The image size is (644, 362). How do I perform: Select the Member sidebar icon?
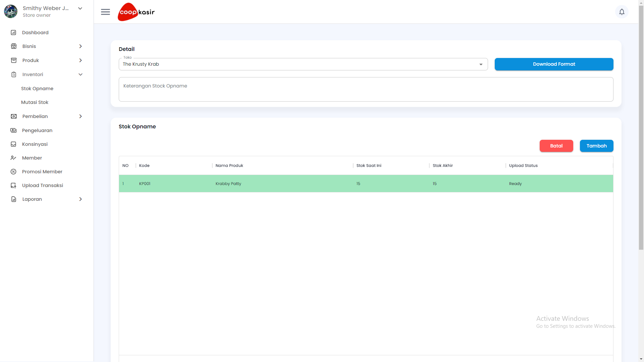tap(13, 158)
